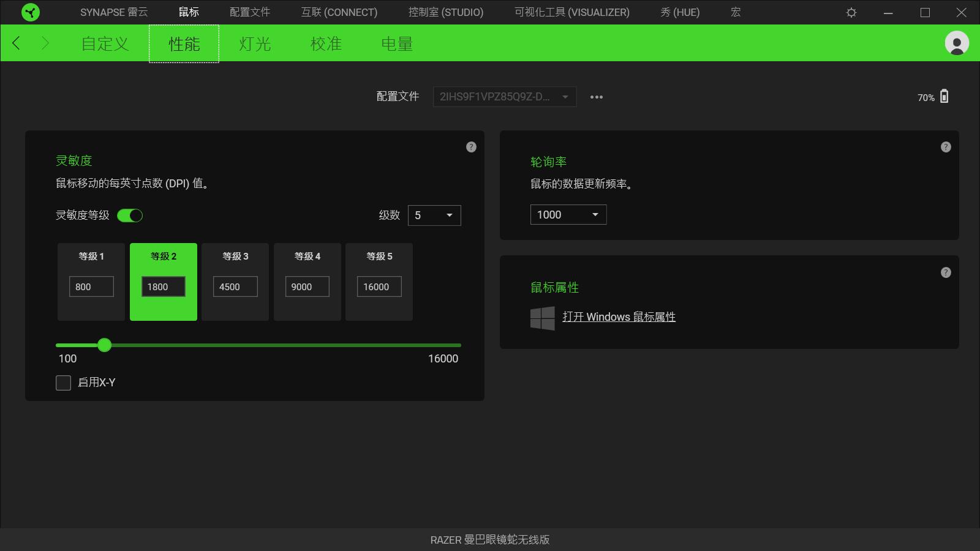Click the Razer logo icon
This screenshot has height=551, width=980.
tap(29, 12)
